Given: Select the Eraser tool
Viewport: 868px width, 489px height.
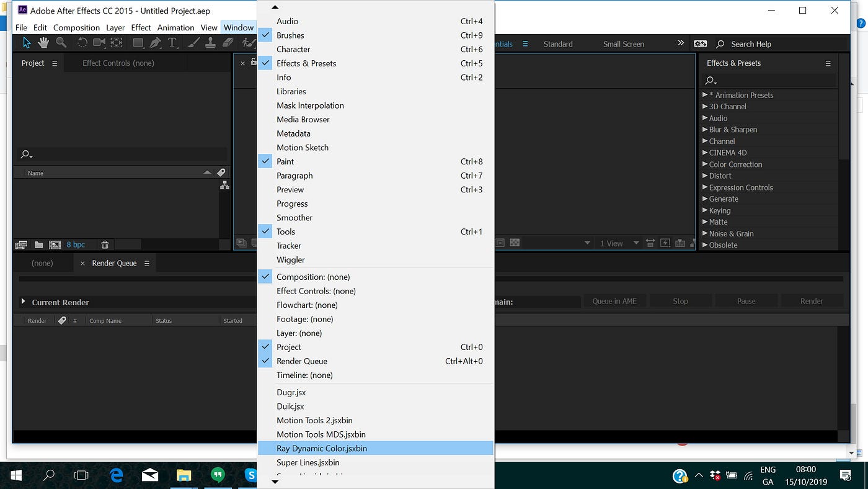Looking at the screenshot, I should click(x=228, y=43).
